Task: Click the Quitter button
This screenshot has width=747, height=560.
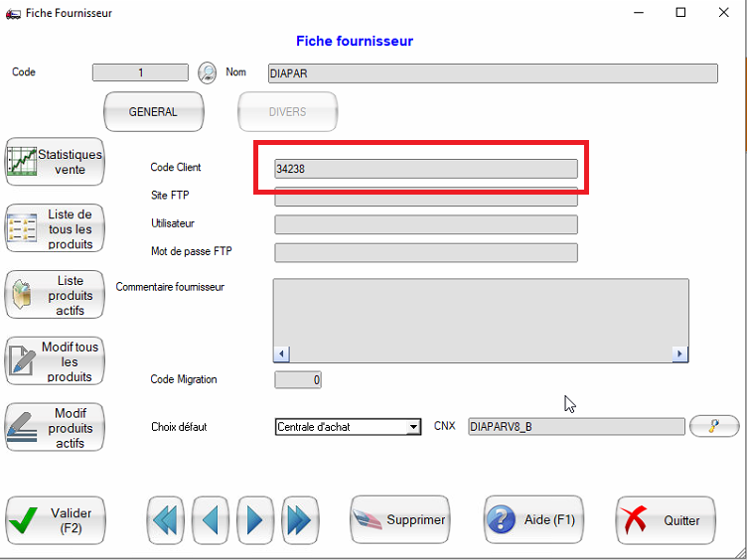Action: (665, 520)
